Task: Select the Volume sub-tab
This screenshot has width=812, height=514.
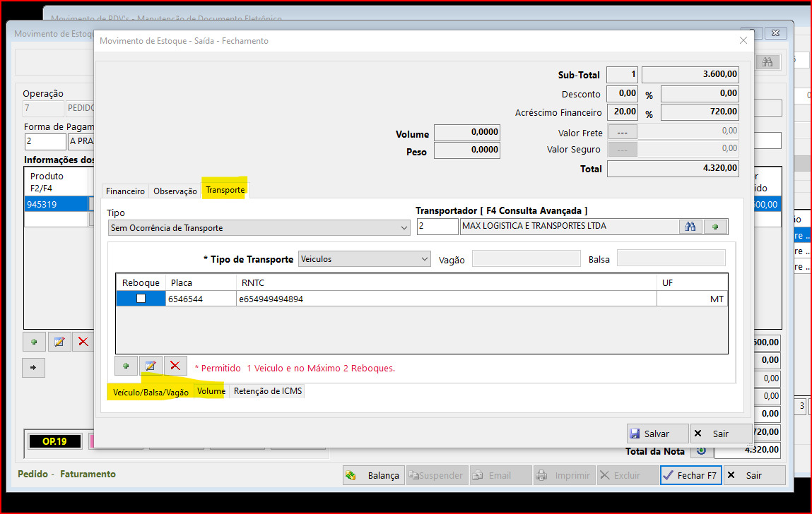Action: (x=211, y=391)
